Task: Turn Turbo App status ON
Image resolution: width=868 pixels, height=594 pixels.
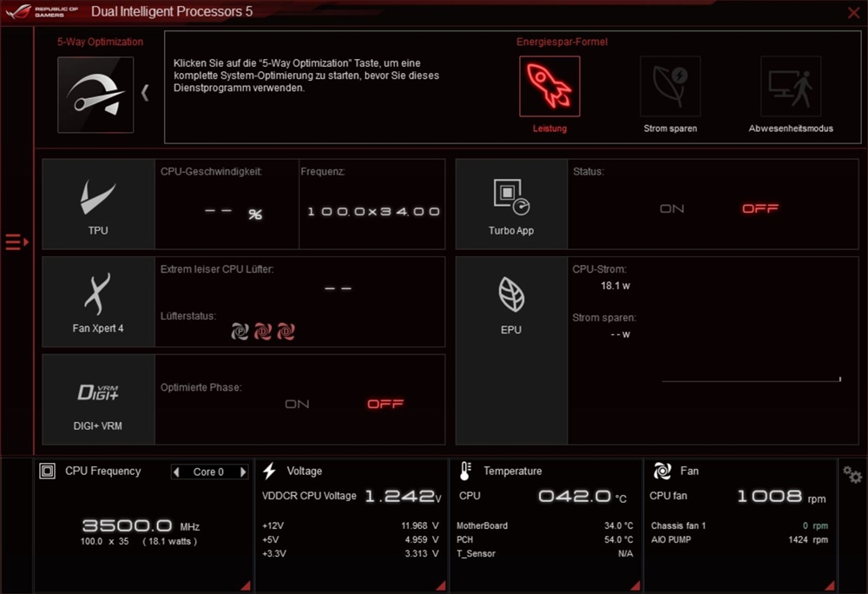Action: click(x=672, y=208)
